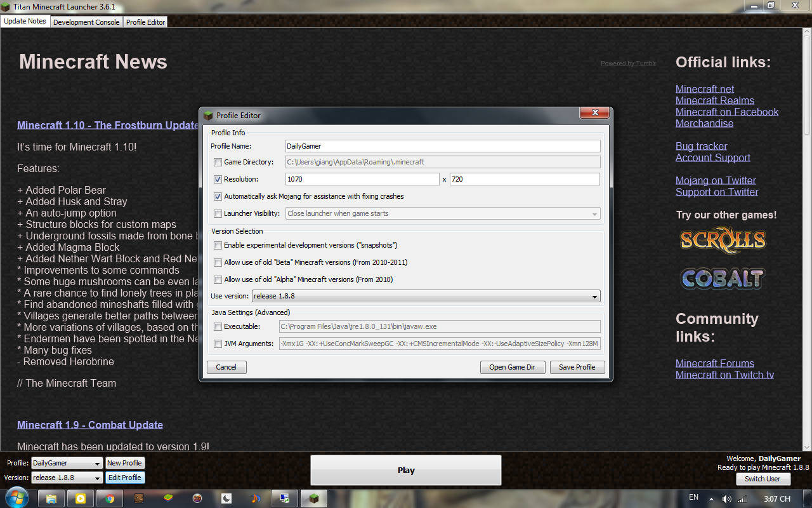
Task: Click the Edit Profile button
Action: point(124,478)
